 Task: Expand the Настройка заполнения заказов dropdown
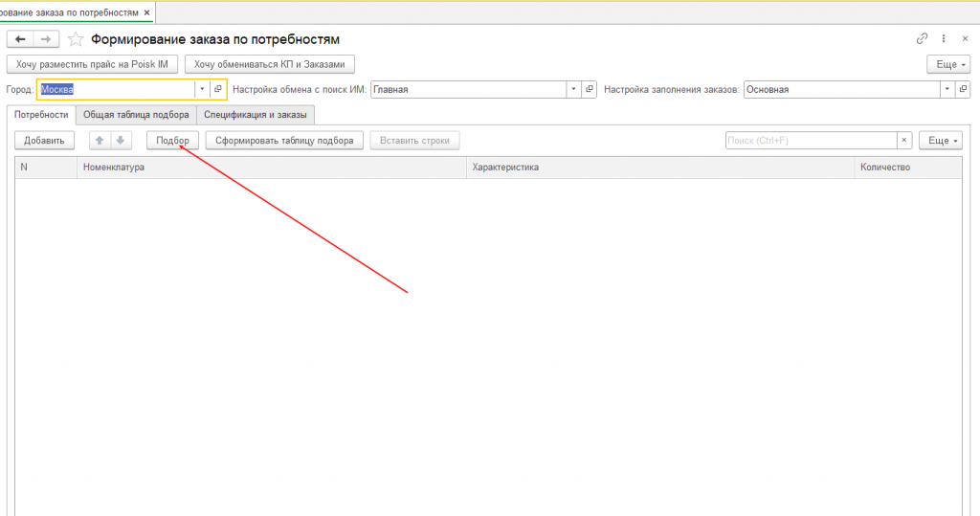coord(947,89)
